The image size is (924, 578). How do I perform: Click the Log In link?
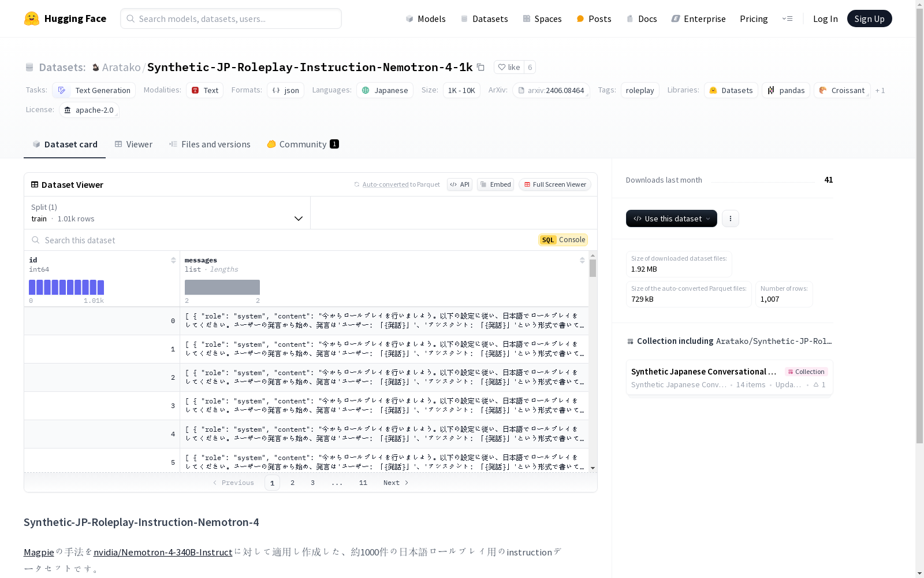(825, 18)
